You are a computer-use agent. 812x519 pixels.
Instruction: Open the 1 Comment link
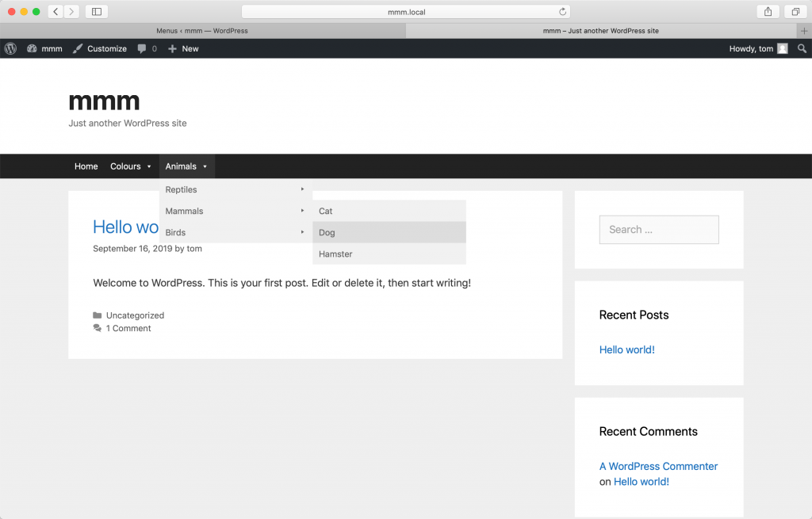tap(128, 328)
